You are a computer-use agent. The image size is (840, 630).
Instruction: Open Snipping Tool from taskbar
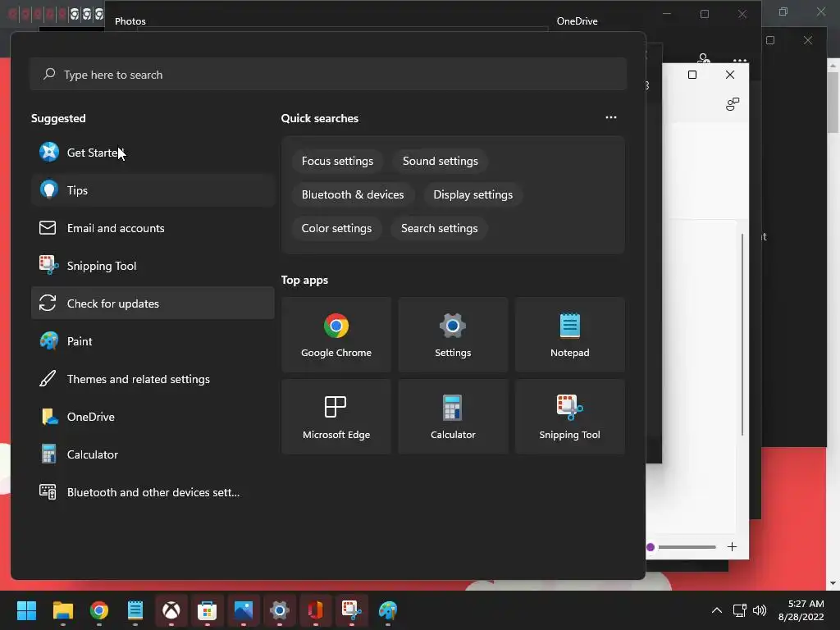tap(352, 610)
